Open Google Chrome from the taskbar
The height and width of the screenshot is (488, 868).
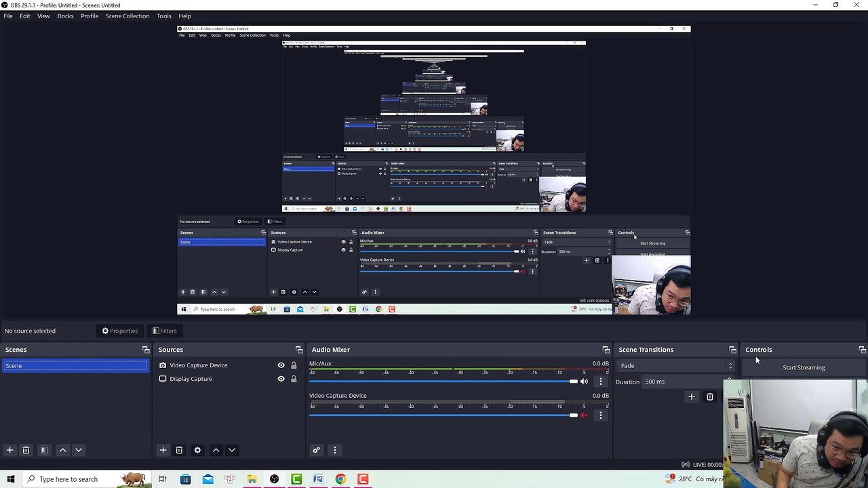(x=340, y=479)
